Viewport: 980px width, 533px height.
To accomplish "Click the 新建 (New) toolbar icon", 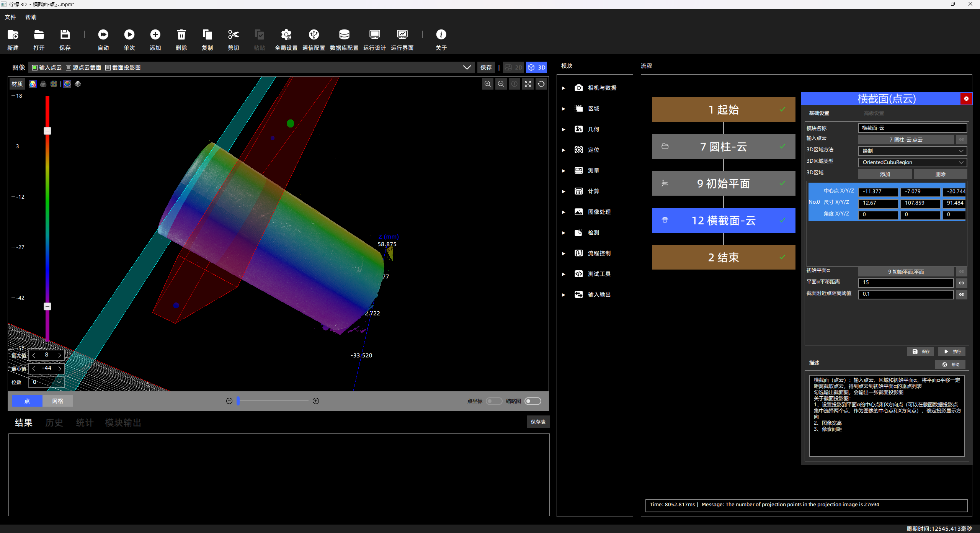I will [13, 35].
